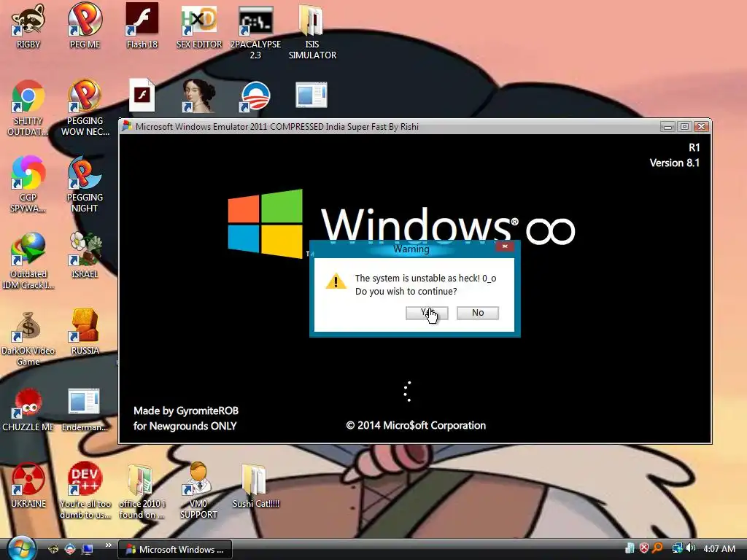The image size is (747, 560).
Task: Select the unlabeled window-thumbnail icon beside Obama logo
Action: click(x=311, y=95)
